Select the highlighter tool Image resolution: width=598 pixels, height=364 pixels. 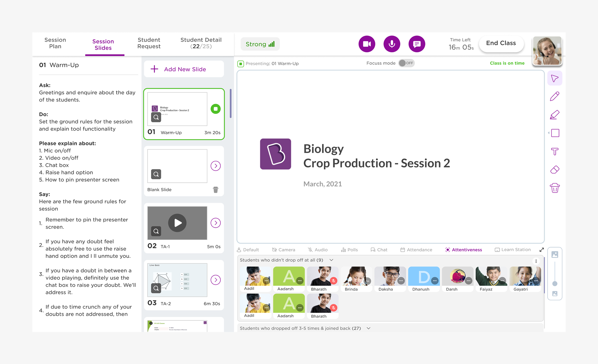point(555,115)
